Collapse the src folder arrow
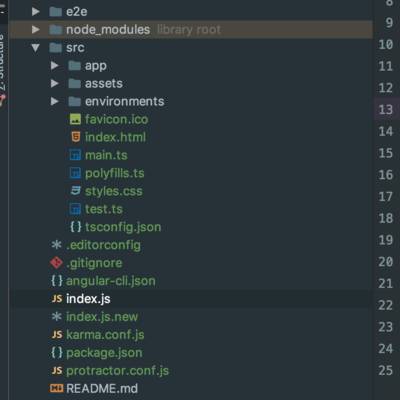The width and height of the screenshot is (400, 400). pyautogui.click(x=36, y=48)
